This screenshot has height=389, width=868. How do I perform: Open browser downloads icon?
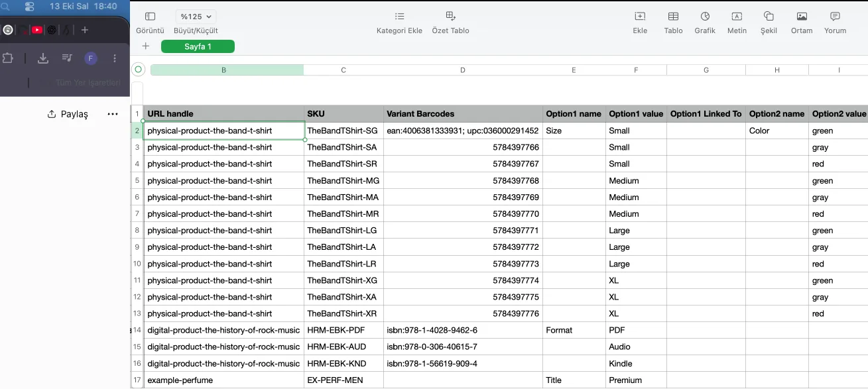coord(43,58)
